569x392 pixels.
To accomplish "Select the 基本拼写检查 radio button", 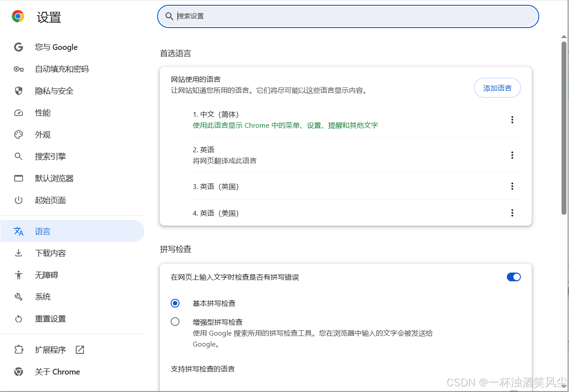I will pyautogui.click(x=175, y=303).
